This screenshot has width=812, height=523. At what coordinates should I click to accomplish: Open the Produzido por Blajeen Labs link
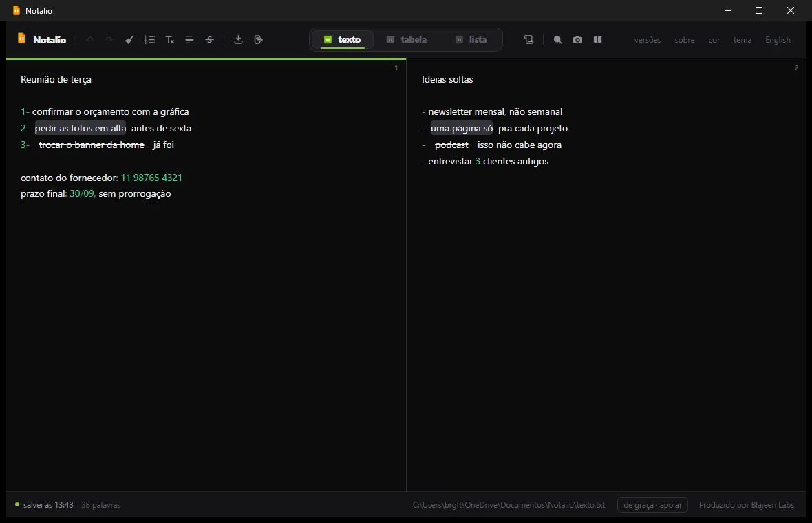coord(746,505)
